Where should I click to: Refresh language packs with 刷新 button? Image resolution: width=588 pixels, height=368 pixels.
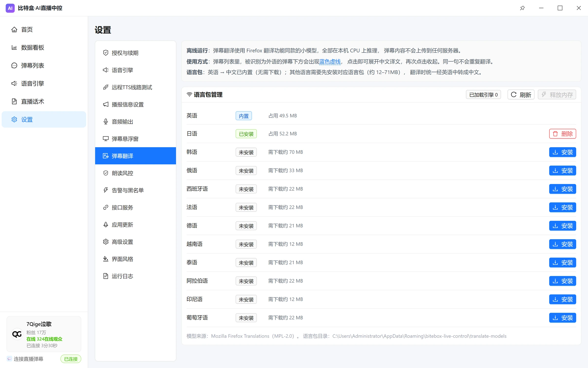point(521,95)
